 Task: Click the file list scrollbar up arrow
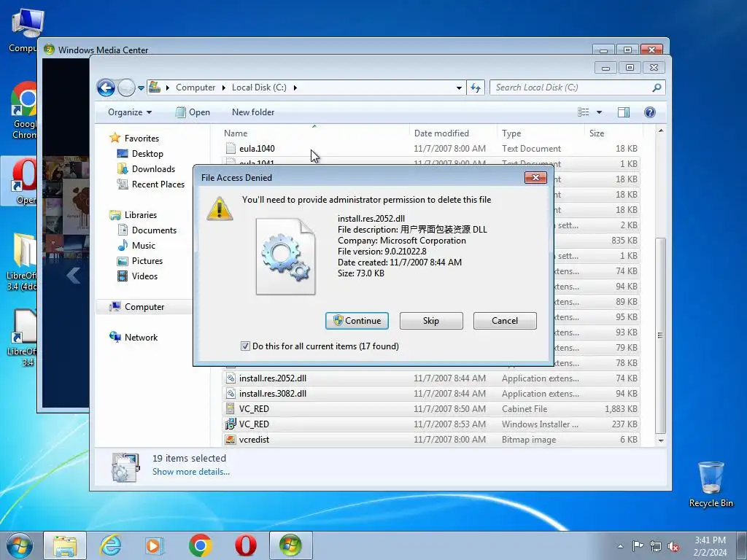[661, 131]
